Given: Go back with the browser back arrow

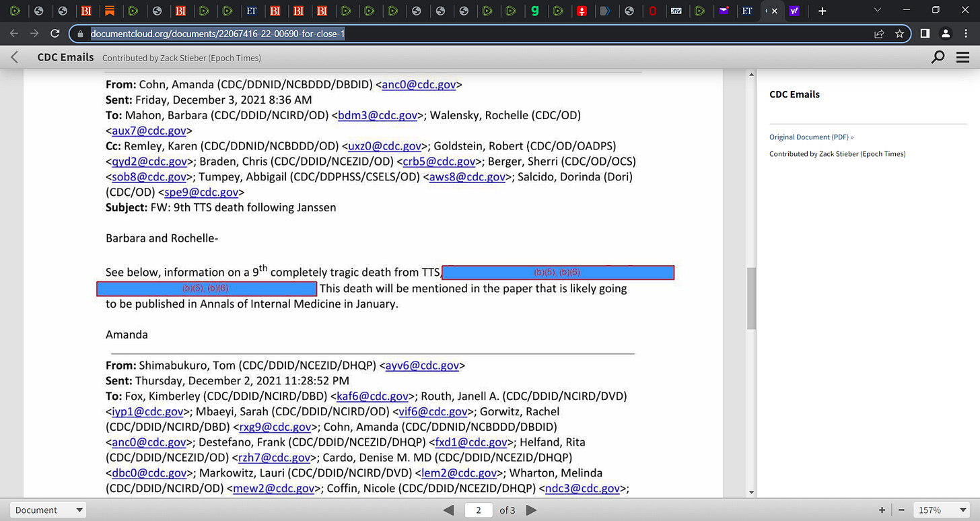Looking at the screenshot, I should tap(14, 34).
